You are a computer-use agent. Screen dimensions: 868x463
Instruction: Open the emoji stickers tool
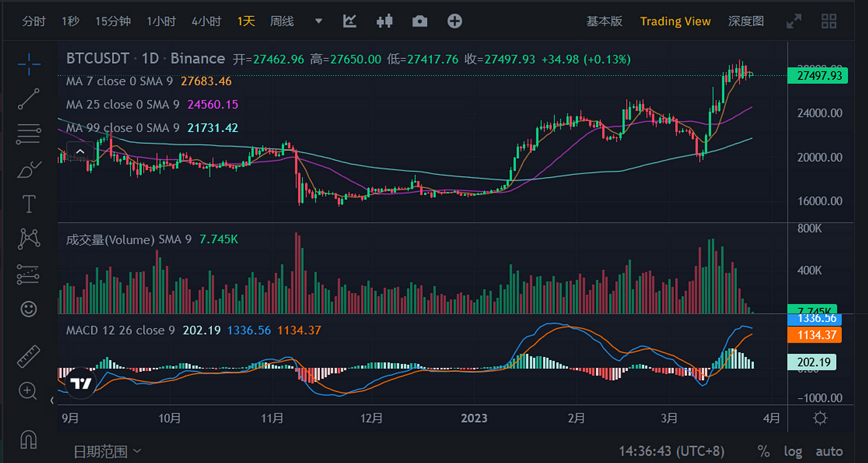(29, 309)
